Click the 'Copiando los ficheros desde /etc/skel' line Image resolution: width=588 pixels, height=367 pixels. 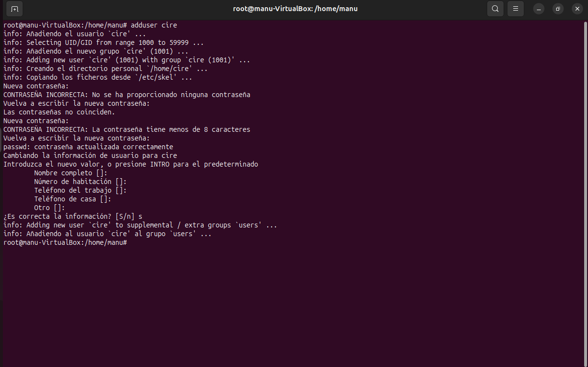point(97,77)
